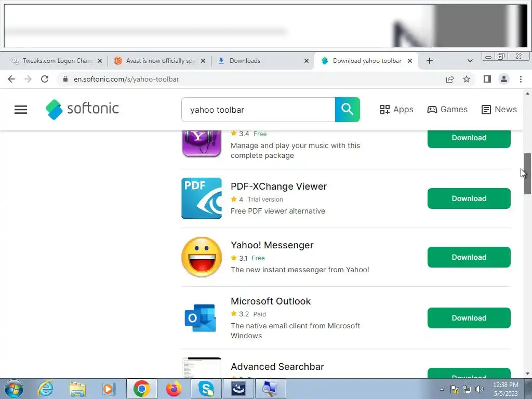Click the text 'Free PDF viewer alternative'
Viewport: 532px width, 399px height.
coord(278,211)
